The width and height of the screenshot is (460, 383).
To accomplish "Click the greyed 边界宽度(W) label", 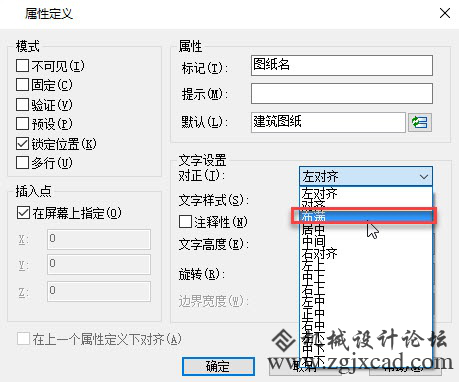I will point(213,301).
